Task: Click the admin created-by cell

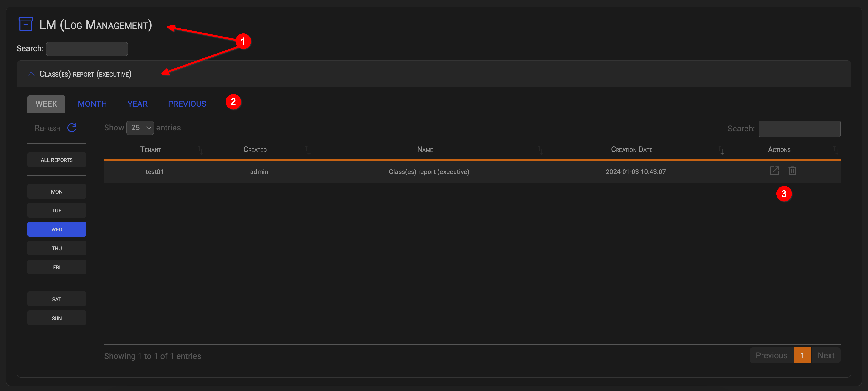Action: point(259,171)
